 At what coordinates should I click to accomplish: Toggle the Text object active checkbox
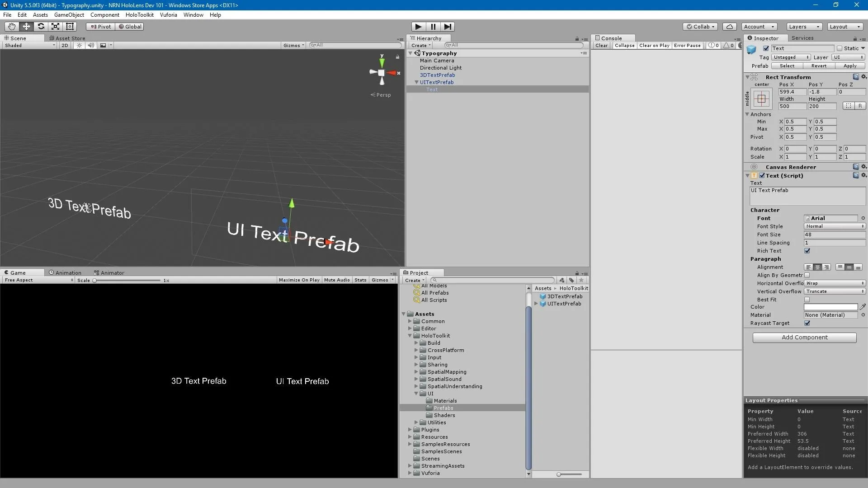click(x=766, y=48)
